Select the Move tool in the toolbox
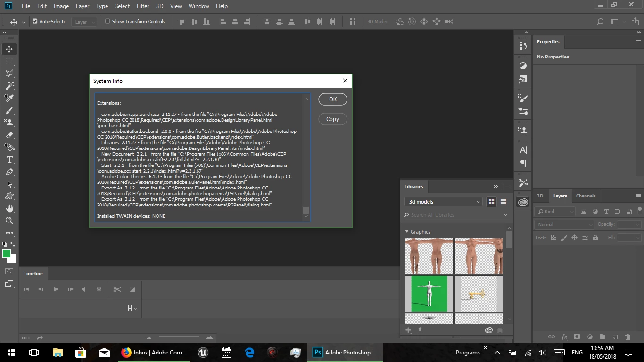 point(9,49)
